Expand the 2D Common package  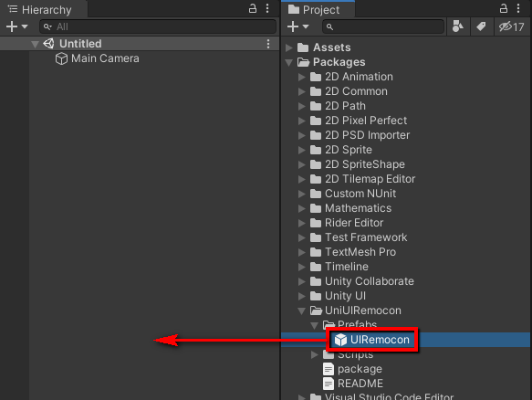pyautogui.click(x=302, y=91)
